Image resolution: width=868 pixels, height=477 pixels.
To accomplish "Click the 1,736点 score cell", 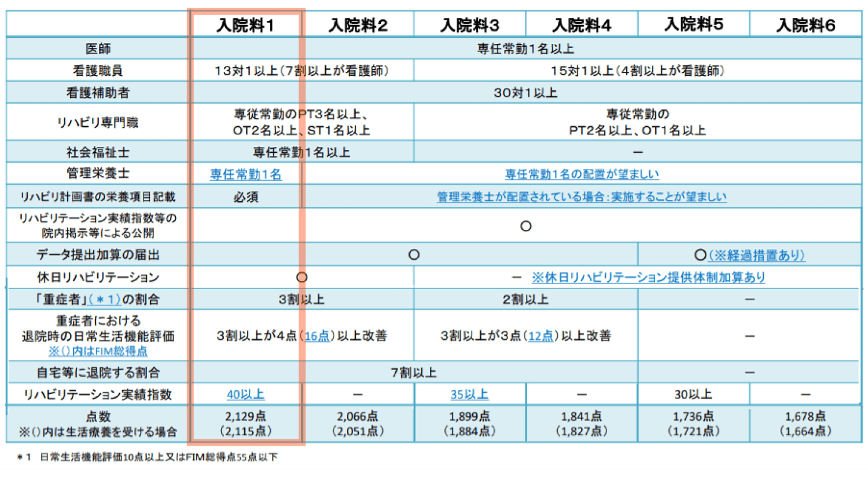I will click(693, 423).
